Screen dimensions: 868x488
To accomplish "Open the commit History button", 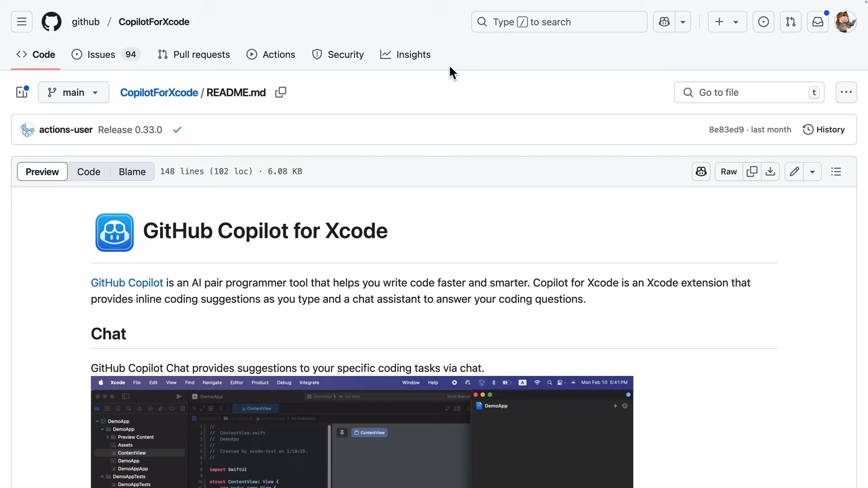I will click(x=824, y=130).
